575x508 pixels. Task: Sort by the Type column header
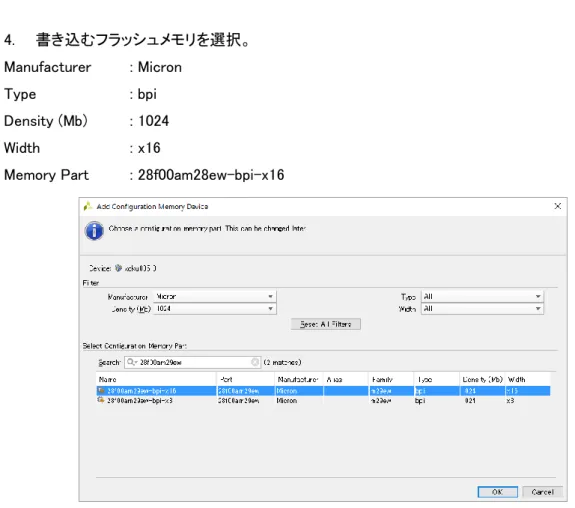[437, 380]
